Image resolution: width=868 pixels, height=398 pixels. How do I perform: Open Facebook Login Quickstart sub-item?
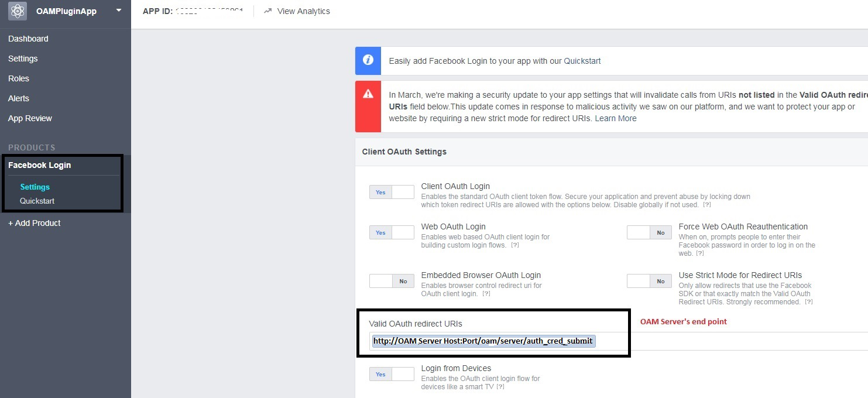pyautogui.click(x=37, y=201)
